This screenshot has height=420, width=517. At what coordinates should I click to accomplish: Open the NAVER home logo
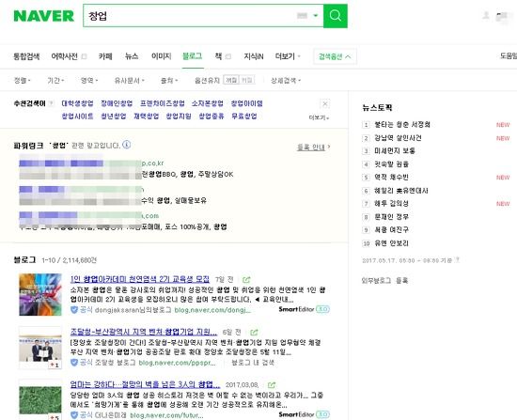[44, 16]
